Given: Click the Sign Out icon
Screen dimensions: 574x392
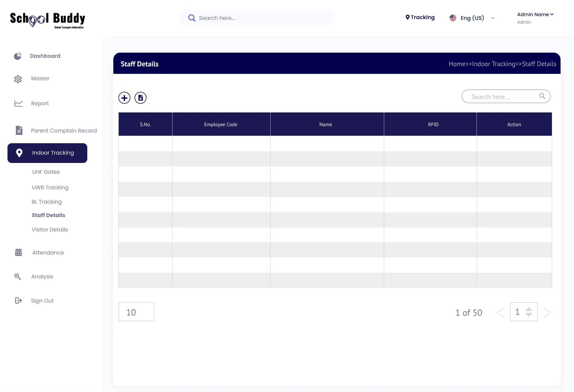Looking at the screenshot, I should (19, 301).
